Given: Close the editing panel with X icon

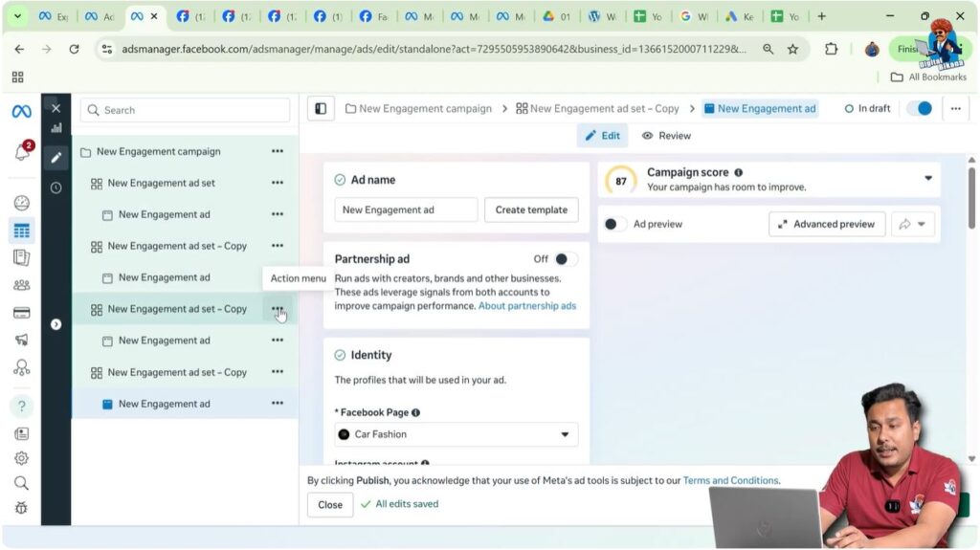Looking at the screenshot, I should coord(56,109).
